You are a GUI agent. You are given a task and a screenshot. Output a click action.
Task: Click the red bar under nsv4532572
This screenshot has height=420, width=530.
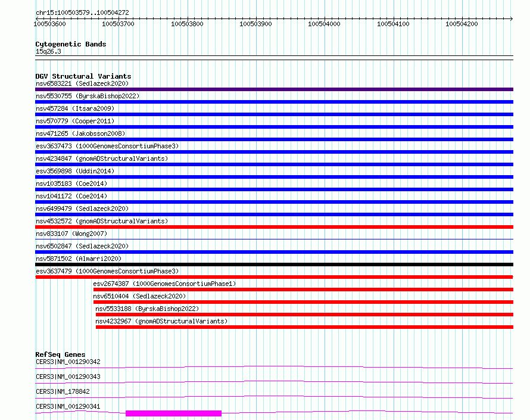[274, 227]
